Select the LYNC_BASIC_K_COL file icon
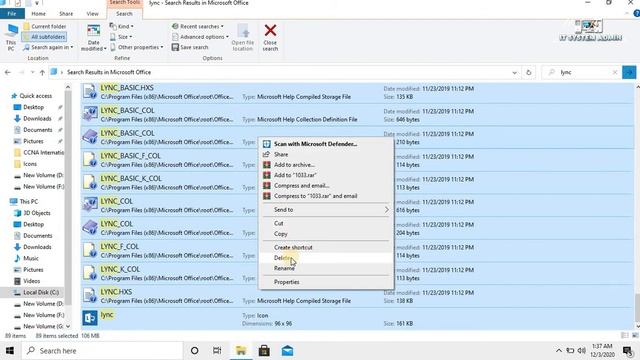 coord(90,182)
